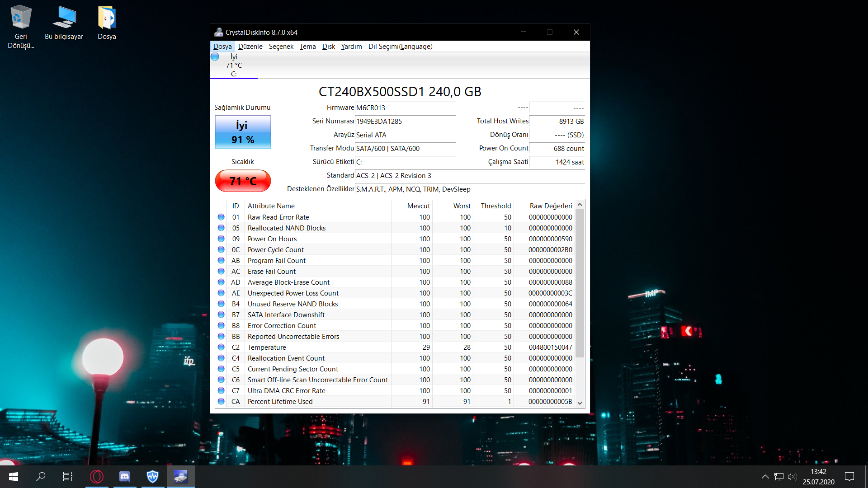Click the status orb for Ultra DMA CRC Error Rate

[x=221, y=391]
